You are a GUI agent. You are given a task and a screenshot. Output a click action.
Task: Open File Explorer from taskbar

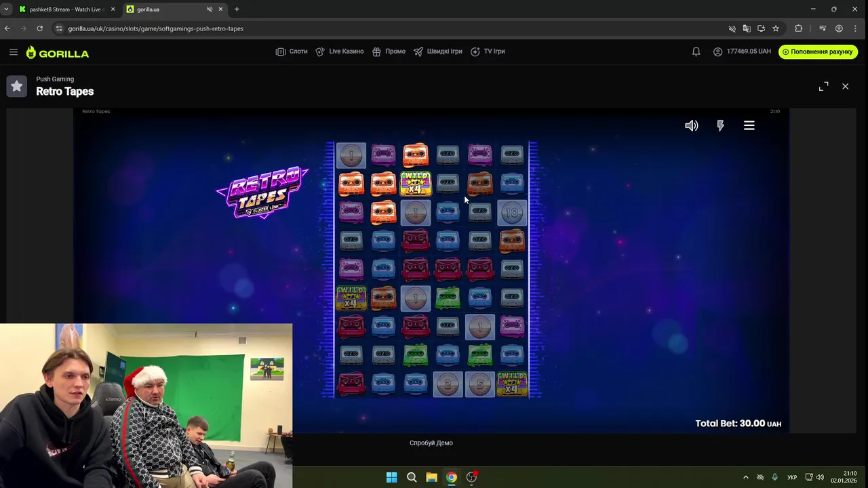431,477
